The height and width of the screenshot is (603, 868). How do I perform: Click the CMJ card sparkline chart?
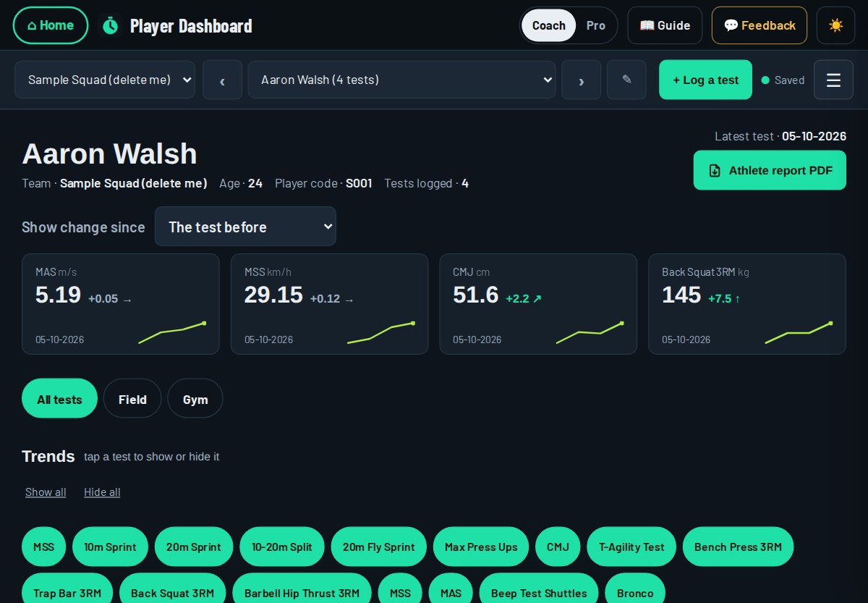590,333
